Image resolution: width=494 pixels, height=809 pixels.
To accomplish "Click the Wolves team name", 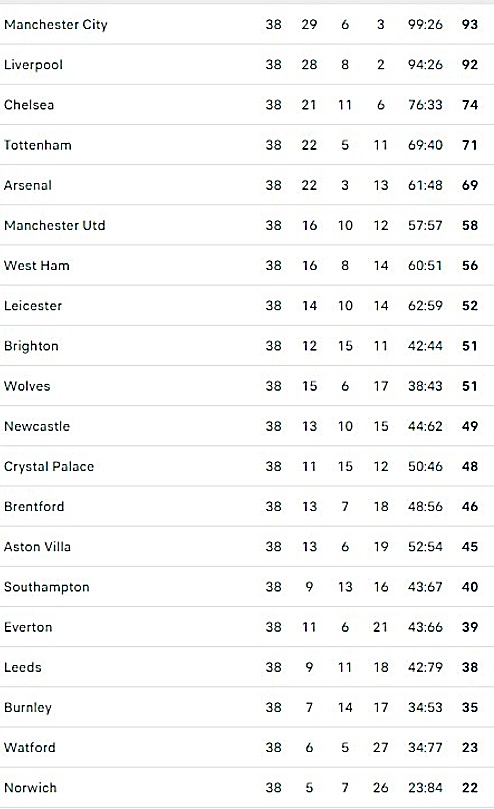I will click(27, 386).
